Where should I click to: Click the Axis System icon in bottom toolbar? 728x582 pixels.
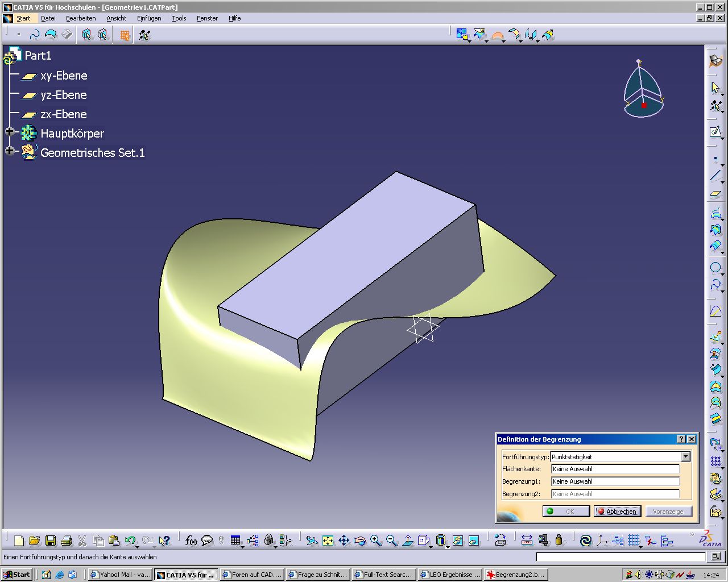pyautogui.click(x=602, y=541)
